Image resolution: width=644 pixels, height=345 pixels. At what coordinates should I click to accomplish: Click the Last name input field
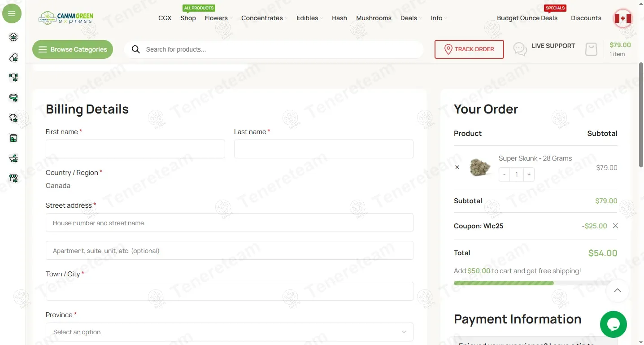pos(324,149)
